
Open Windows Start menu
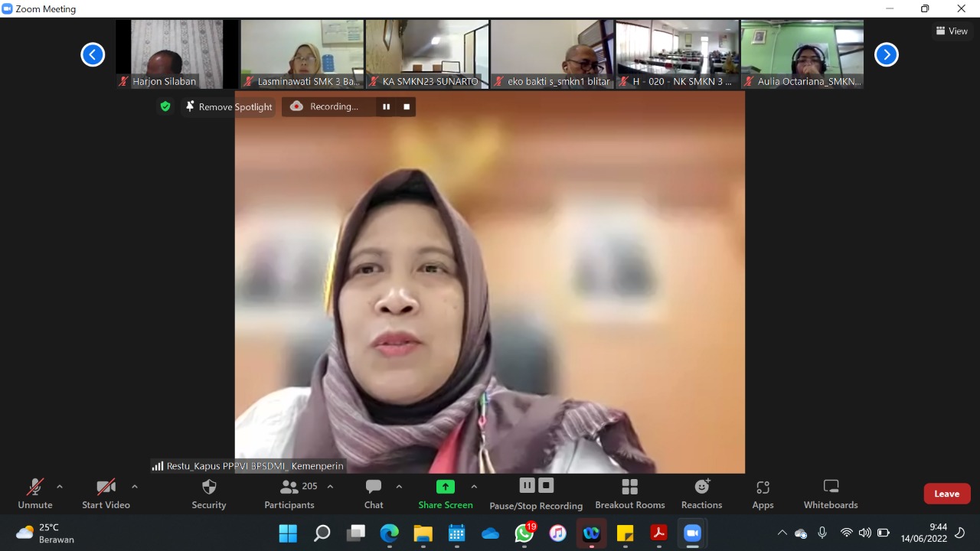point(288,533)
